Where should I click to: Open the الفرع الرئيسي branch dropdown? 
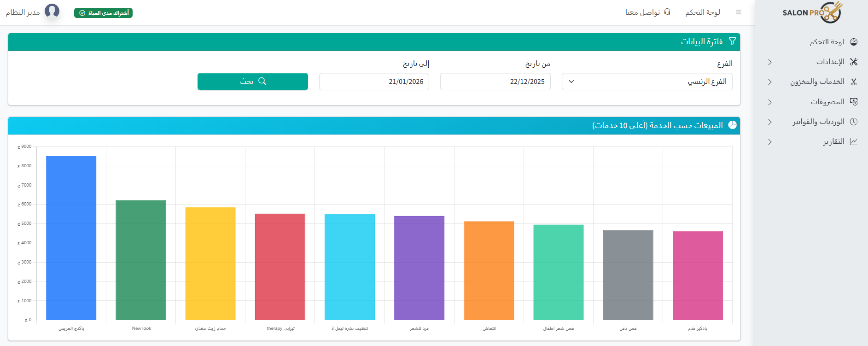[x=647, y=82]
